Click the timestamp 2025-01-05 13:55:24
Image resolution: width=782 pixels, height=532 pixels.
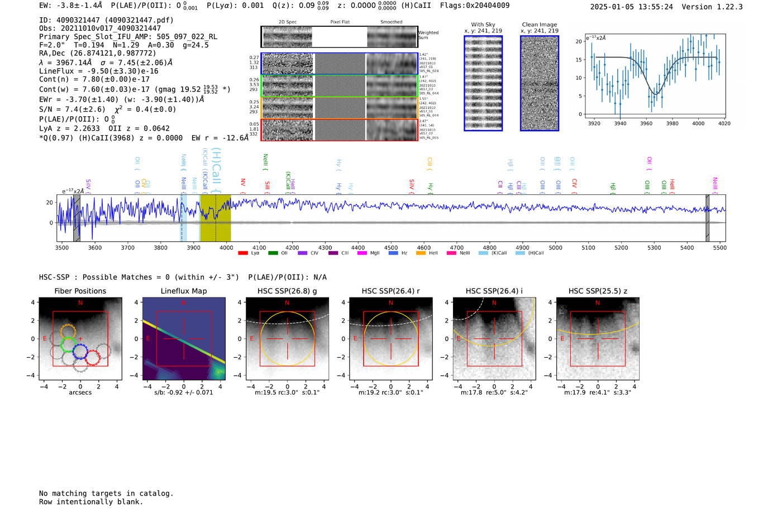point(632,7)
